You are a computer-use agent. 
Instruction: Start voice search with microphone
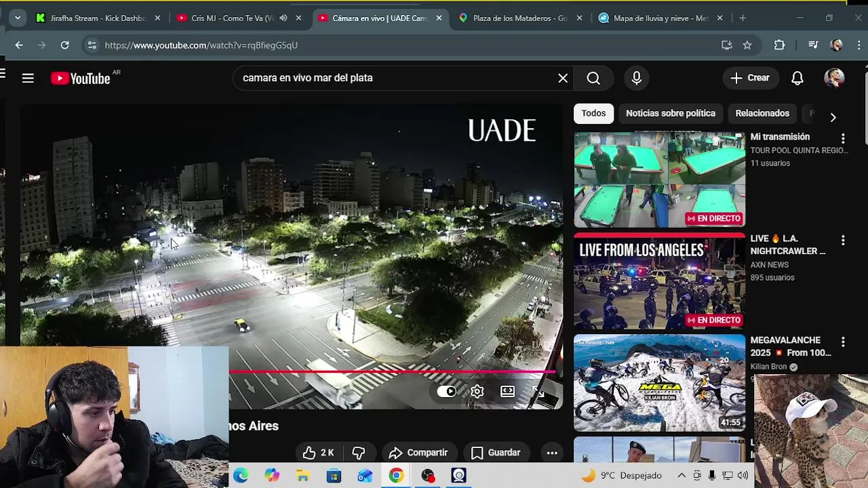(x=636, y=78)
